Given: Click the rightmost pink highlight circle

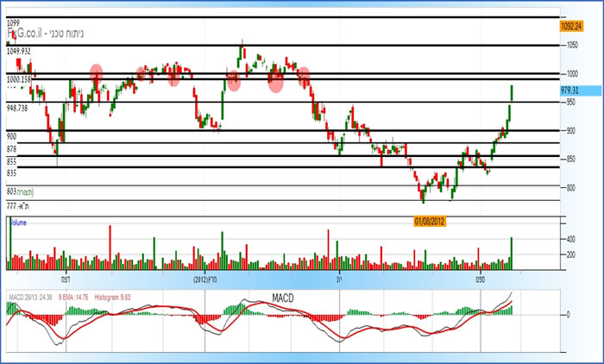Looking at the screenshot, I should coord(304,78).
